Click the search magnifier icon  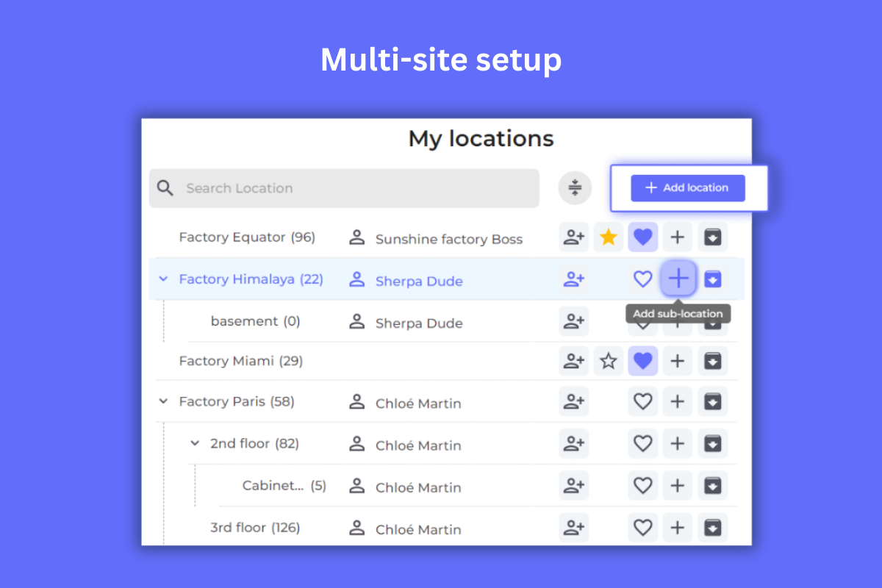165,188
